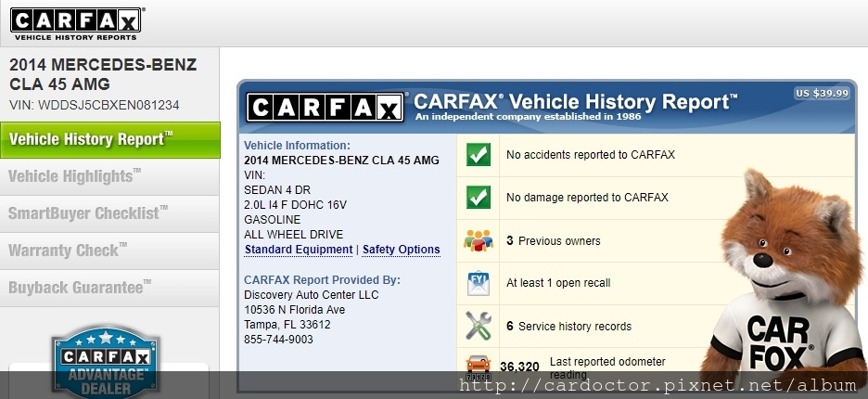Click the Tampa, FL 33612 line
Screen dimensions: 868x399
287,325
